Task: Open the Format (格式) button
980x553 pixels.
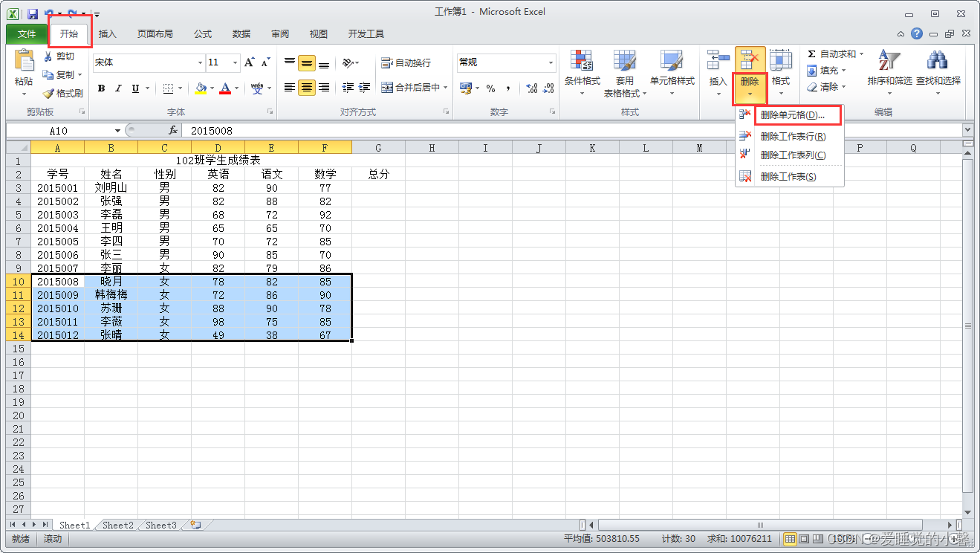Action: 780,74
